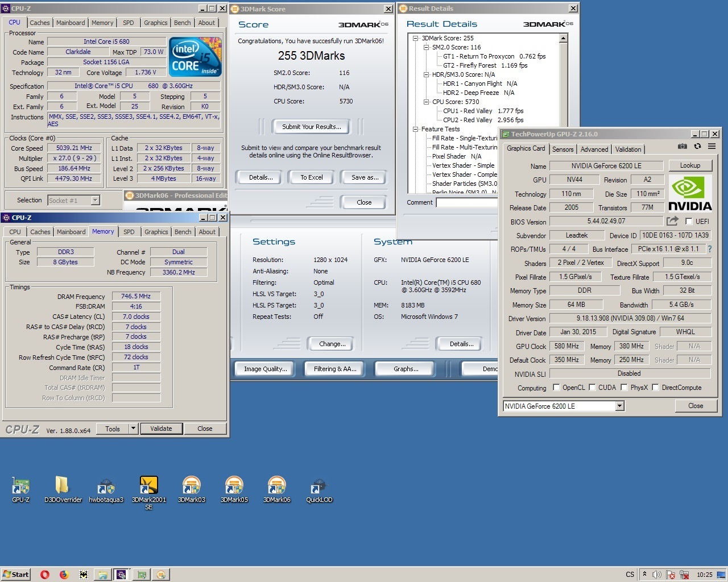This screenshot has width=728, height=582.
Task: Click the GPU-Z refresh icon
Action: click(697, 147)
